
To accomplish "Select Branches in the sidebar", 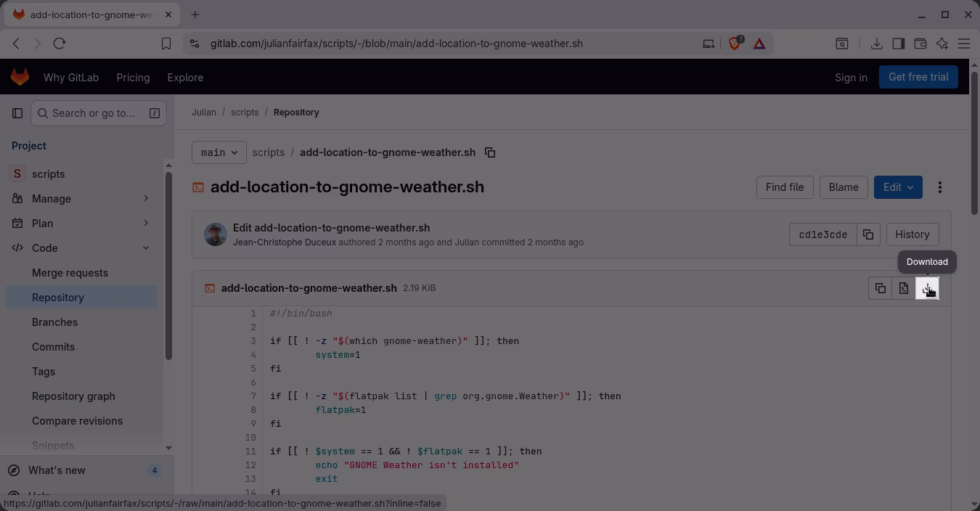I will pos(54,322).
